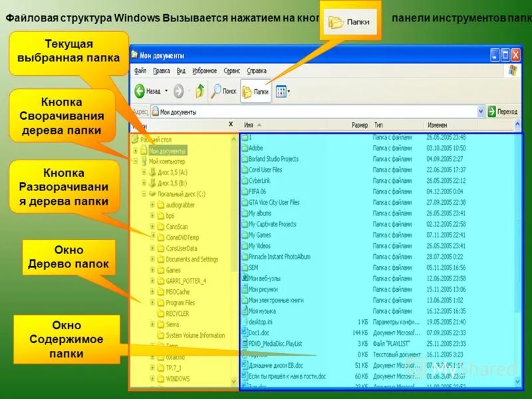The height and width of the screenshot is (399, 532).
Task: Select Мой компьютер in tree
Action: [x=167, y=162]
